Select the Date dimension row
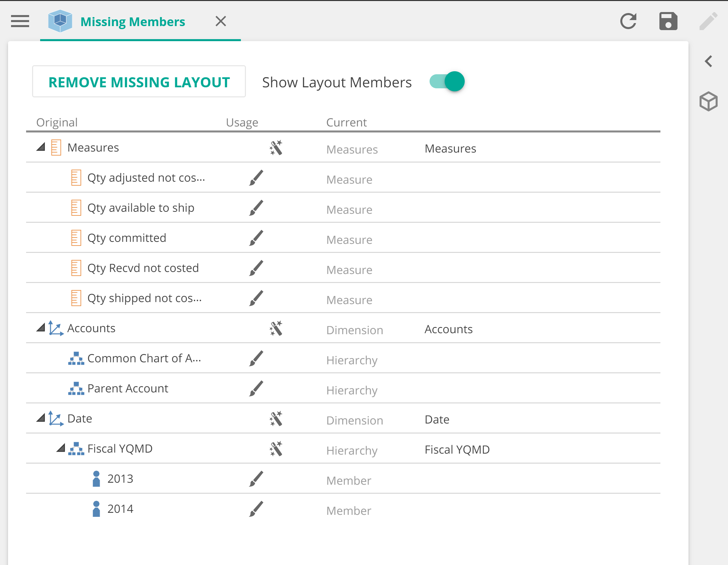Image resolution: width=728 pixels, height=565 pixels. [x=80, y=418]
